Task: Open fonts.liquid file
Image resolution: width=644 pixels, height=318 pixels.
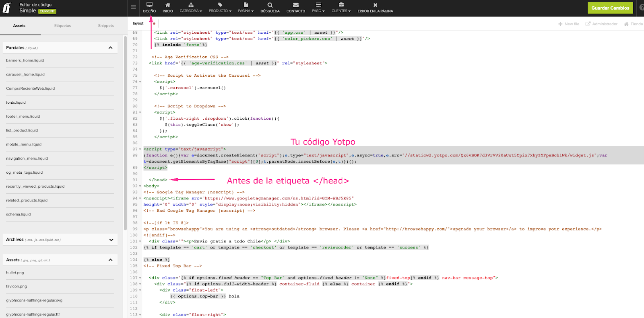Action: coord(16,103)
